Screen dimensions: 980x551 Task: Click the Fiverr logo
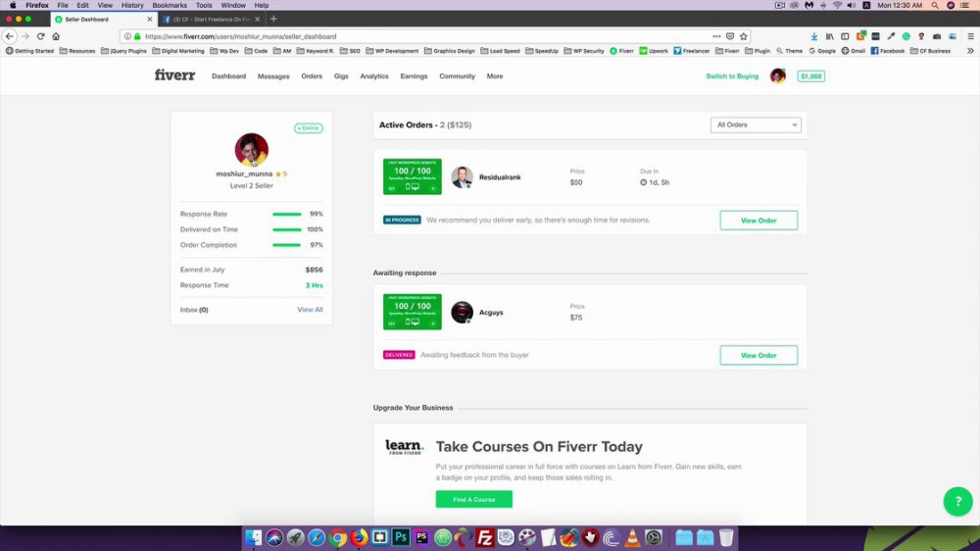click(x=175, y=75)
